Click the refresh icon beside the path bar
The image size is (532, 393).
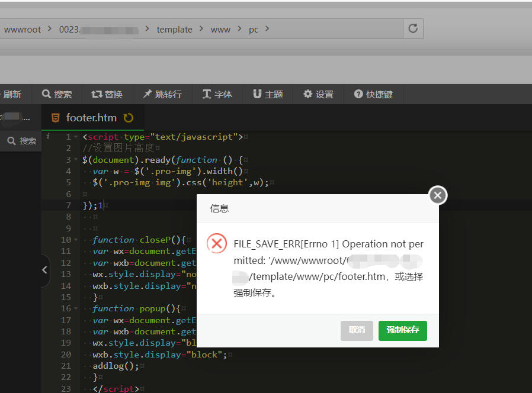[413, 28]
